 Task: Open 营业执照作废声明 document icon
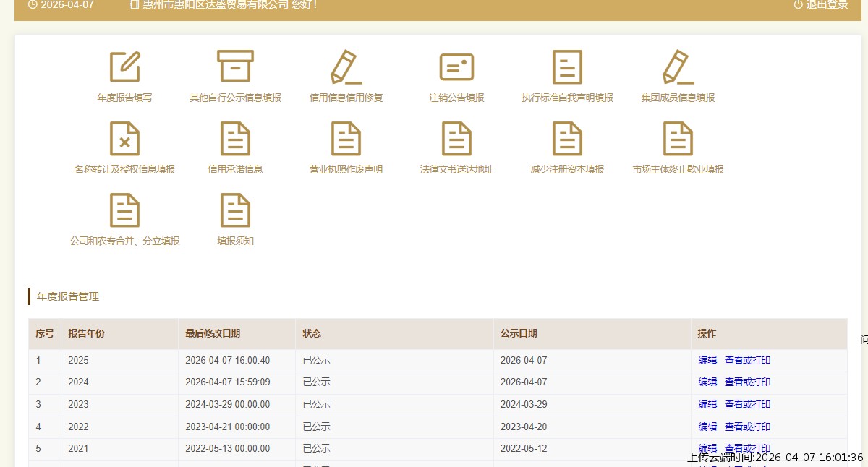coord(346,139)
